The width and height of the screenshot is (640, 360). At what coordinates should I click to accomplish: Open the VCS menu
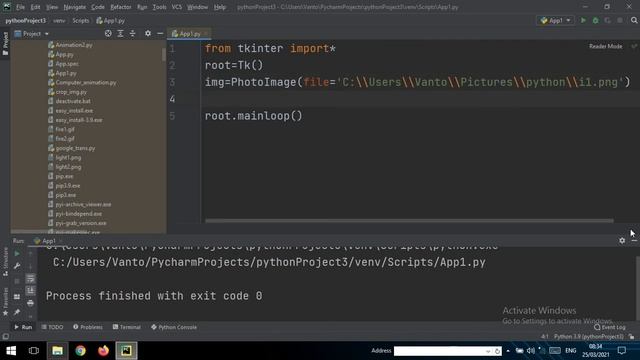pyautogui.click(x=177, y=7)
